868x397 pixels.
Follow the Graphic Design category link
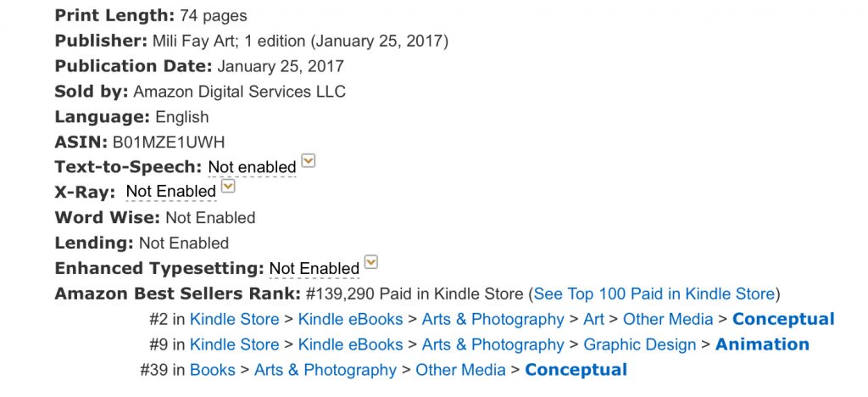coord(639,344)
